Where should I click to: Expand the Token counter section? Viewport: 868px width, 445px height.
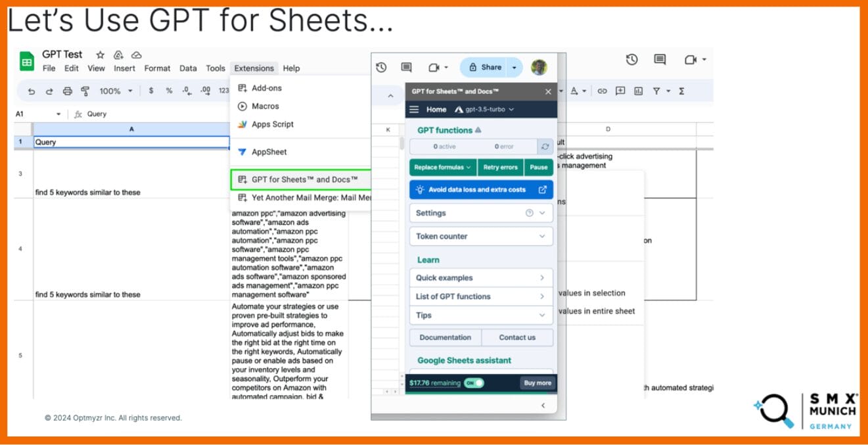481,237
